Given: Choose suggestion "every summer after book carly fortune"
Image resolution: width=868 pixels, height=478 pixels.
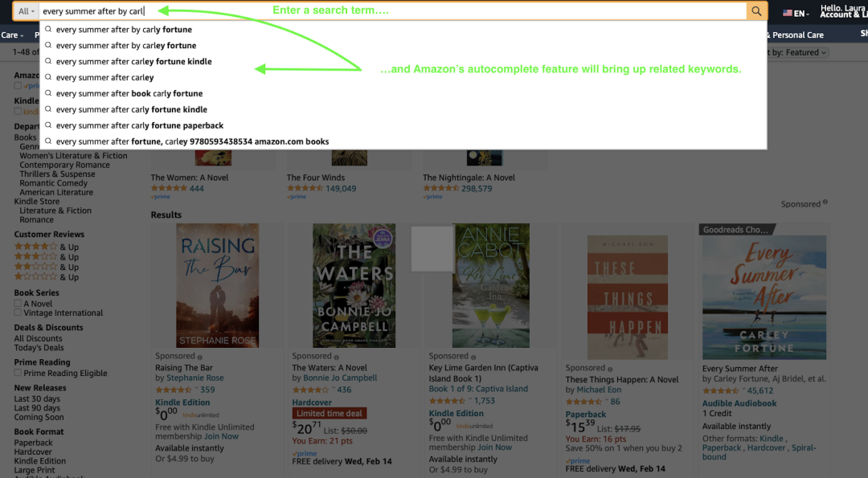Looking at the screenshot, I should [129, 93].
